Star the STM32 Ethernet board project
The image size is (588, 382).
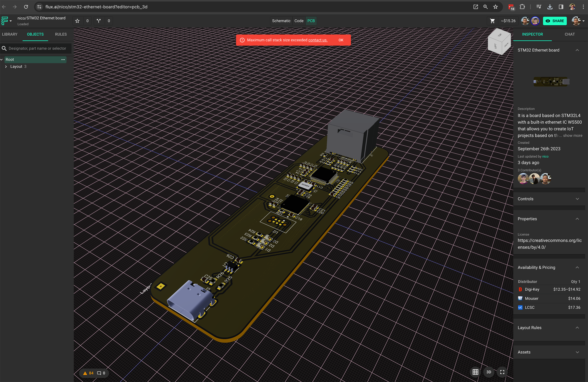[x=77, y=21]
